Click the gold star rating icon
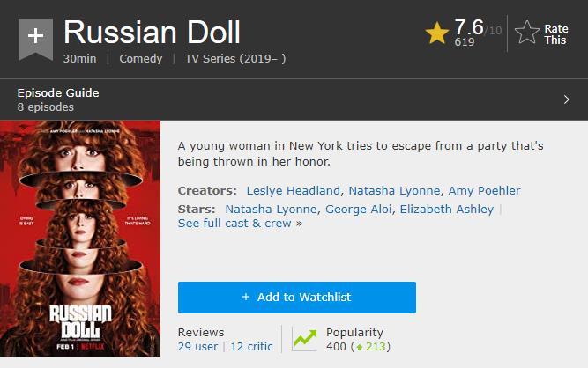The height and width of the screenshot is (368, 588). pyautogui.click(x=437, y=33)
